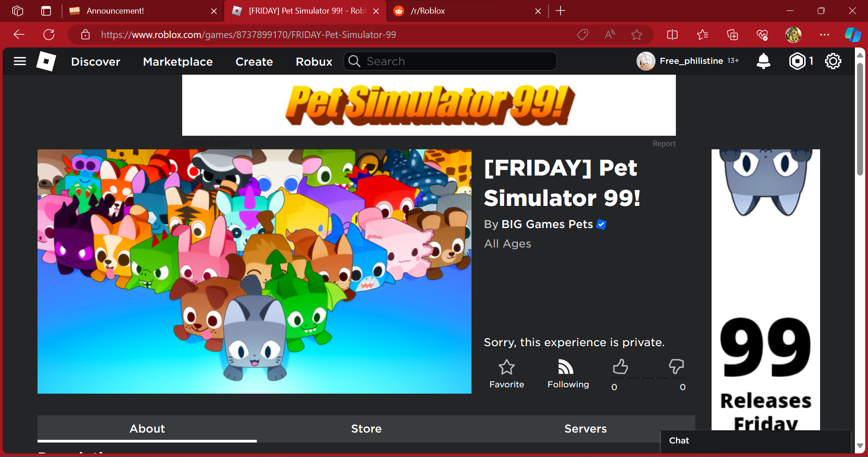This screenshot has height=457, width=868.
Task: Refresh the page with reload icon
Action: point(49,34)
